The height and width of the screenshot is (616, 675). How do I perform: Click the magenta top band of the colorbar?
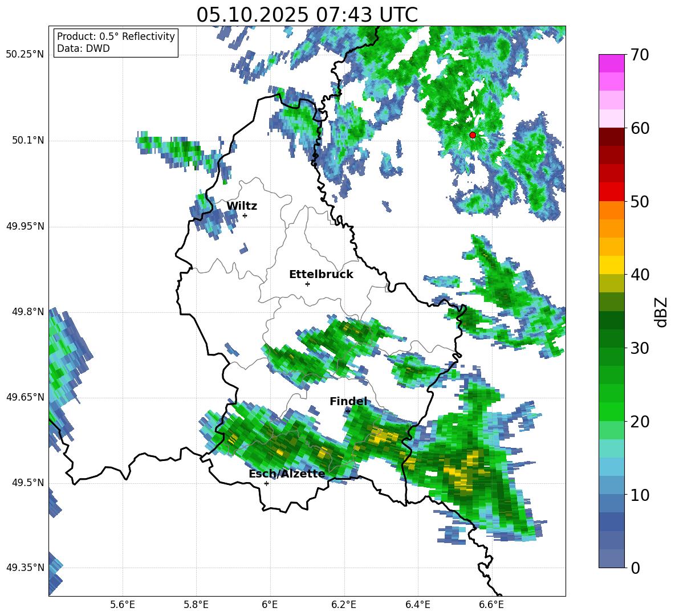click(611, 63)
